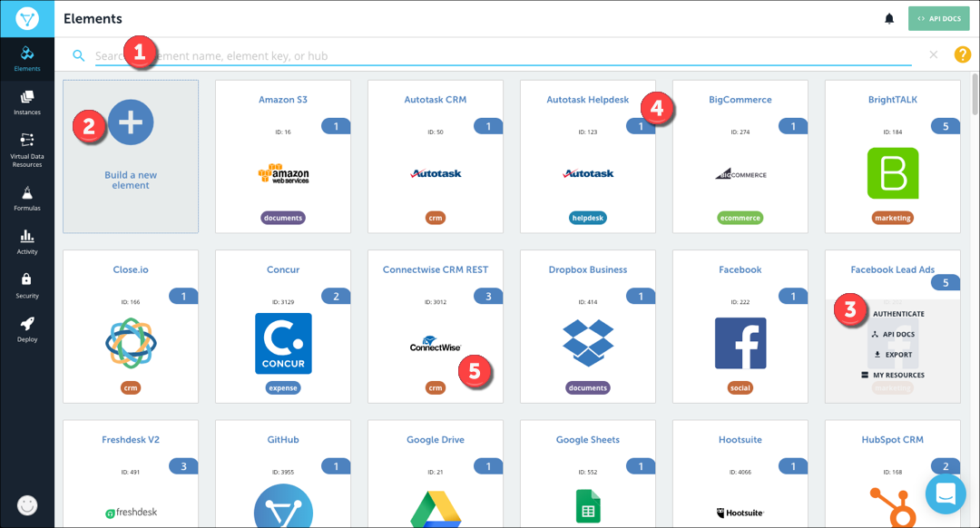This screenshot has height=528, width=980.
Task: Click instance count badge 5 on BrightTALK
Action: [946, 126]
